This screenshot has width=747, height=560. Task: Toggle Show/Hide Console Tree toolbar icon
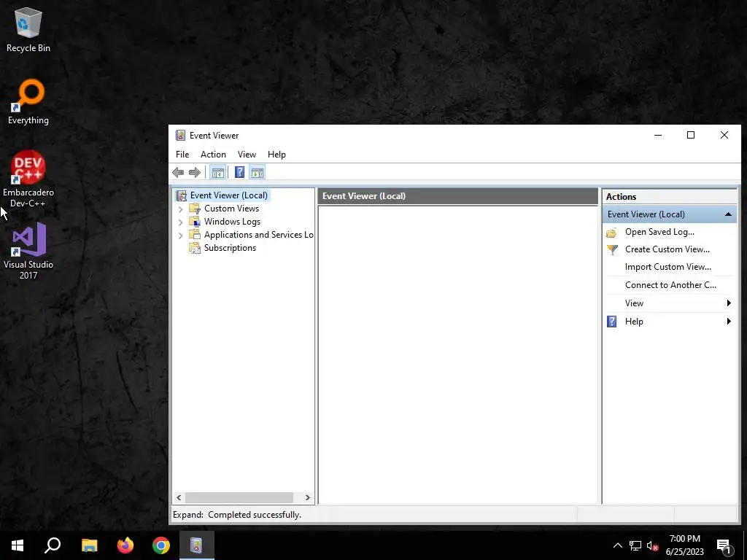pyautogui.click(x=217, y=172)
